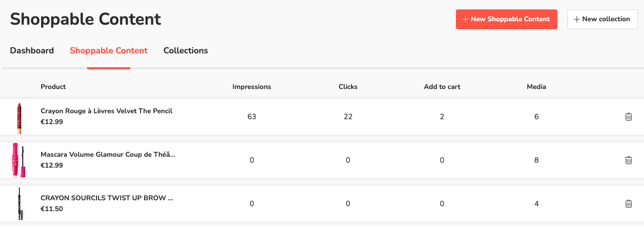Click the CRAYON SOURCILS TWIST UP BROW title

pyautogui.click(x=106, y=198)
